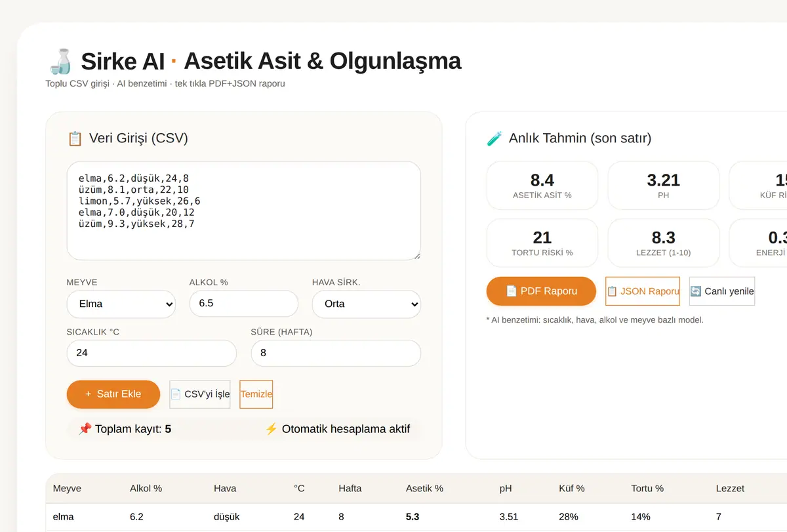
Task: Open the Meyve dropdown showing Elma
Action: click(121, 304)
